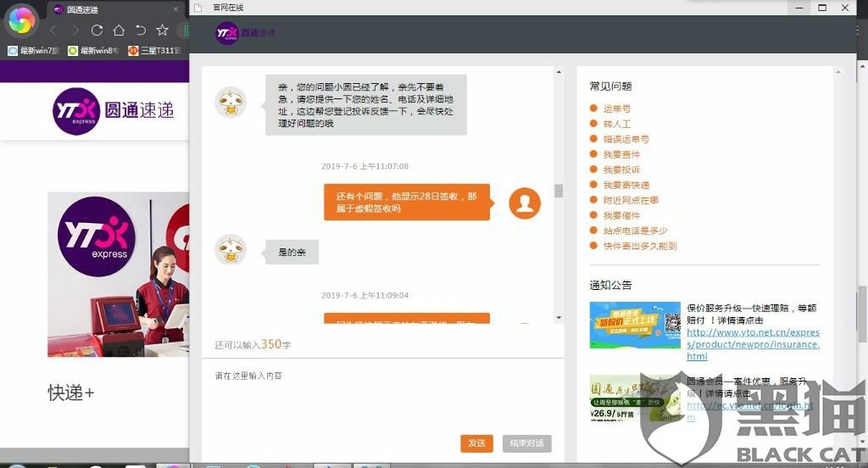Select the 是的亲 reply bubble
This screenshot has width=868, height=468.
292,252
